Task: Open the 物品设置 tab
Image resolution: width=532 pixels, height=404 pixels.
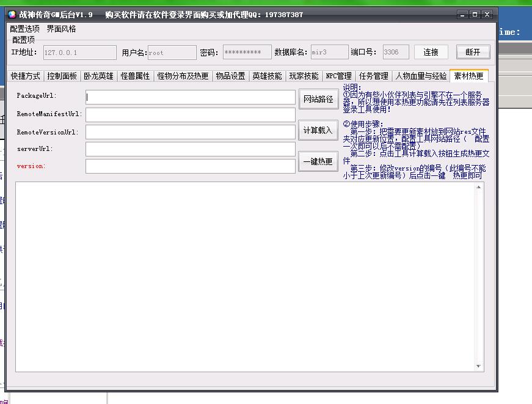Action: point(231,76)
